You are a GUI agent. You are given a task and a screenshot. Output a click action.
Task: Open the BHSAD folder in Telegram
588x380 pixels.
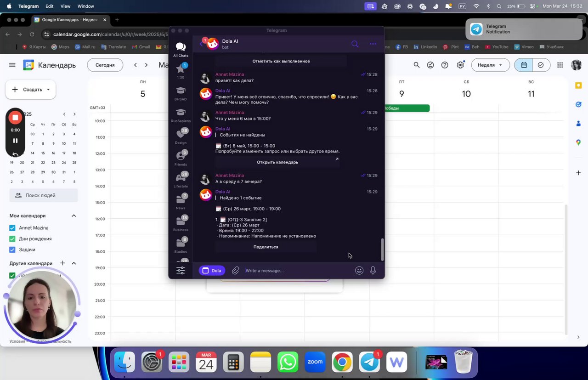[181, 93]
